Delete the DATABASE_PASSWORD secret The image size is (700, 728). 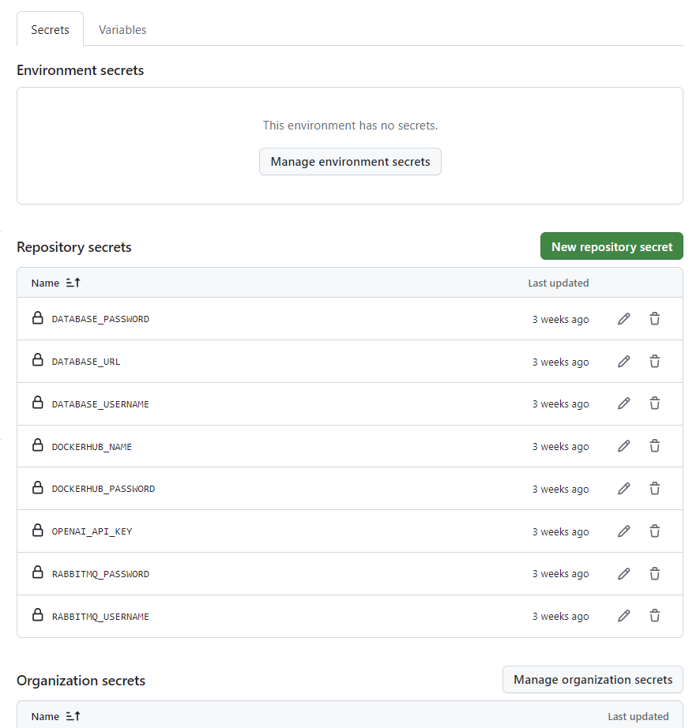tap(655, 319)
